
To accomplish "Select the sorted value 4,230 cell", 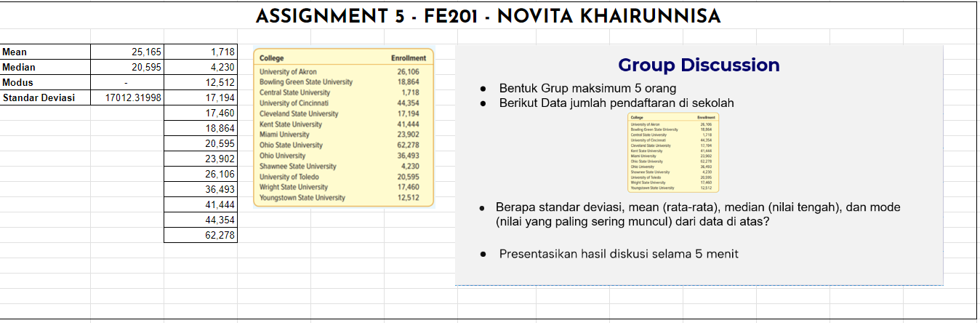I will coord(201,67).
